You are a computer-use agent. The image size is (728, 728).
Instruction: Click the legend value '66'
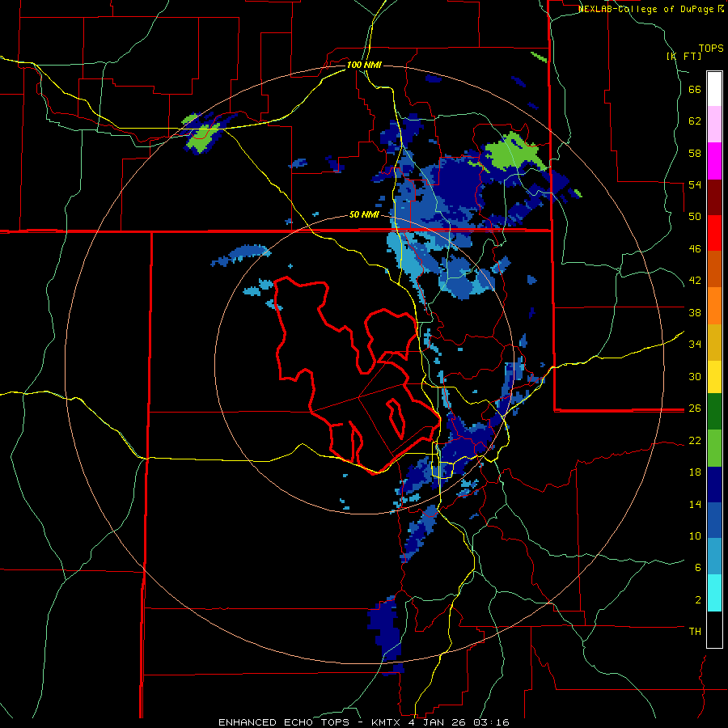(x=695, y=90)
